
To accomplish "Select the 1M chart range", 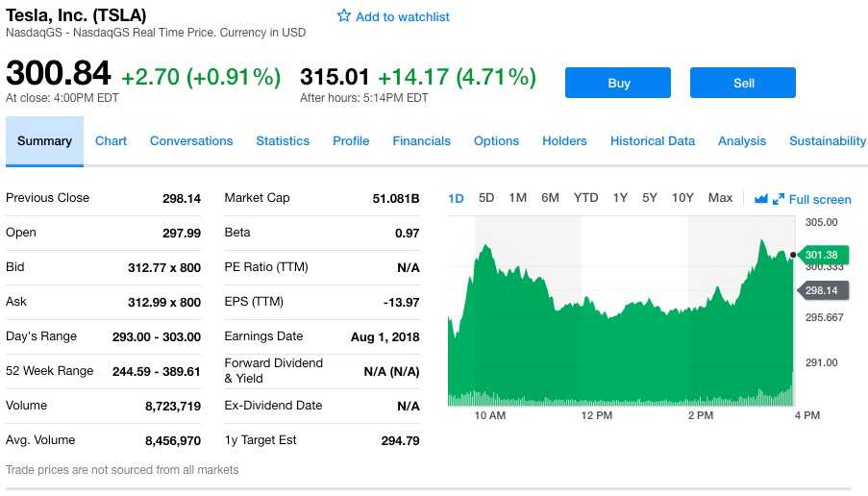I will point(517,198).
